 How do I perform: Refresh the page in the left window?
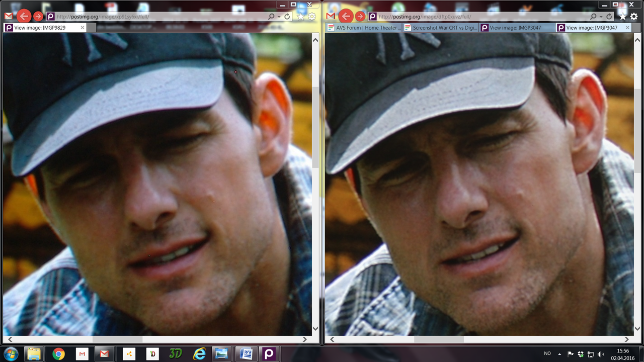pyautogui.click(x=287, y=17)
